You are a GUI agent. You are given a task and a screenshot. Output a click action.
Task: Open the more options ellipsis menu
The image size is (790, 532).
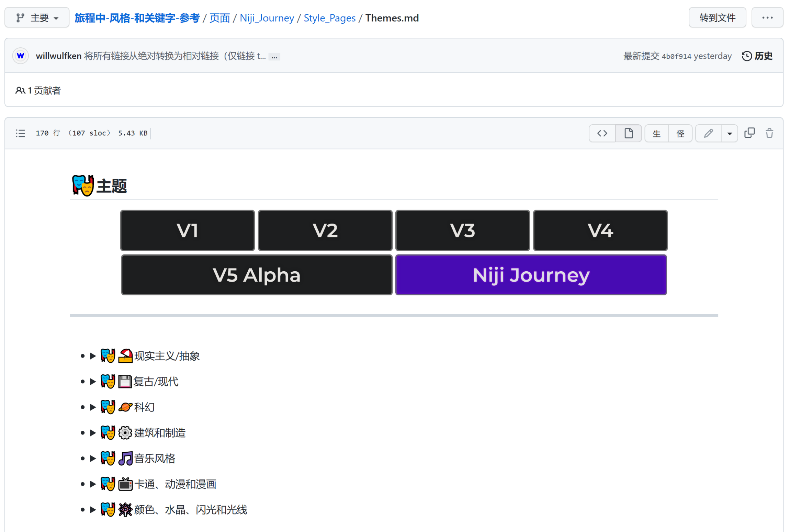(767, 18)
